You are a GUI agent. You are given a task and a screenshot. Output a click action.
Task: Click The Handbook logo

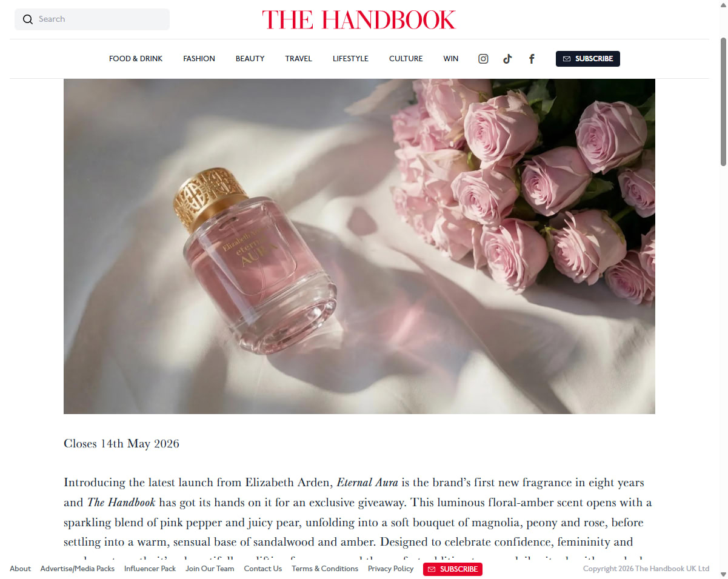click(x=359, y=19)
